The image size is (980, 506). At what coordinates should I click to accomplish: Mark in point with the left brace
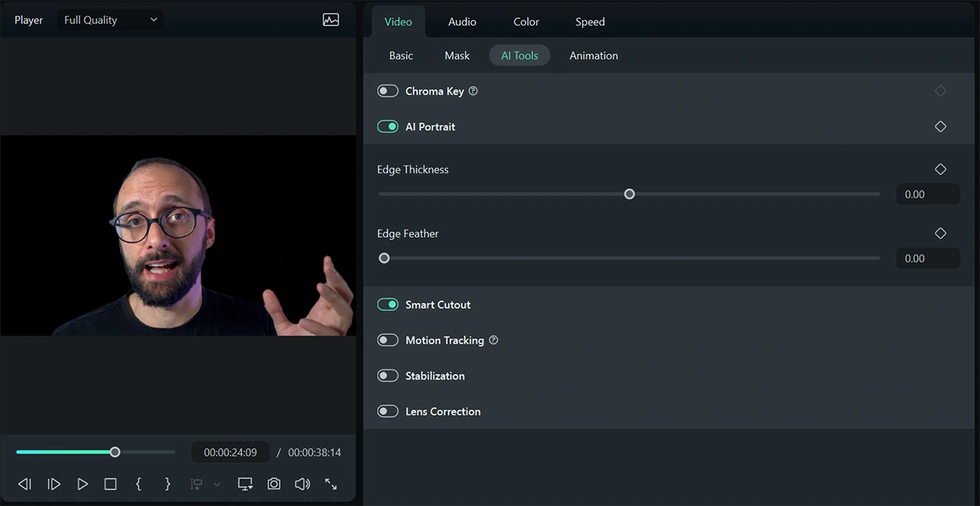tap(139, 484)
